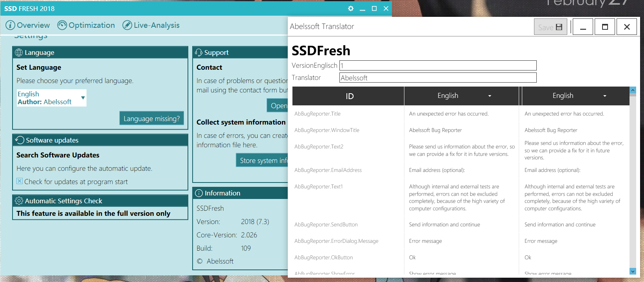Image resolution: width=644 pixels, height=282 pixels.
Task: Expand first English column language dropdown
Action: tap(489, 96)
